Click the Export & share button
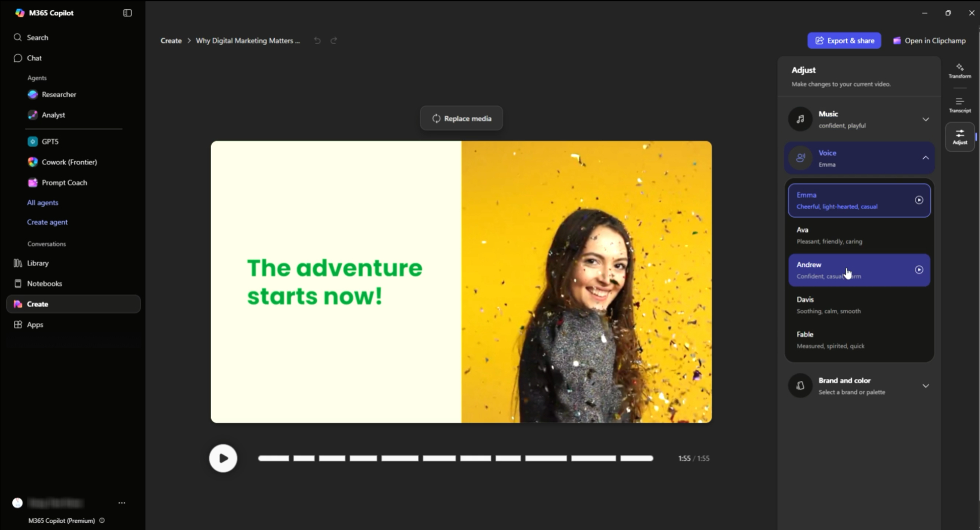Screen dimensions: 980x530 [844, 40]
